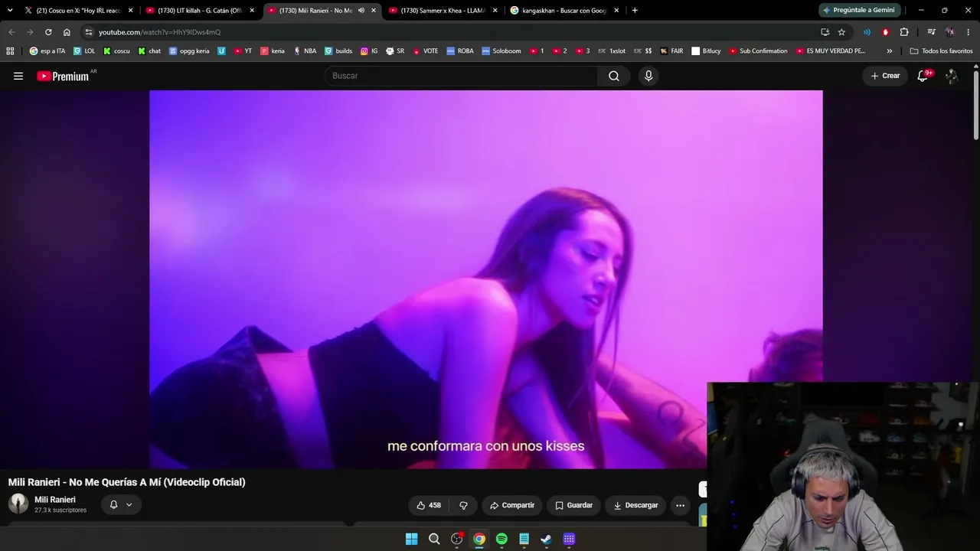
Task: Like the video with 458 likes
Action: tap(429, 505)
